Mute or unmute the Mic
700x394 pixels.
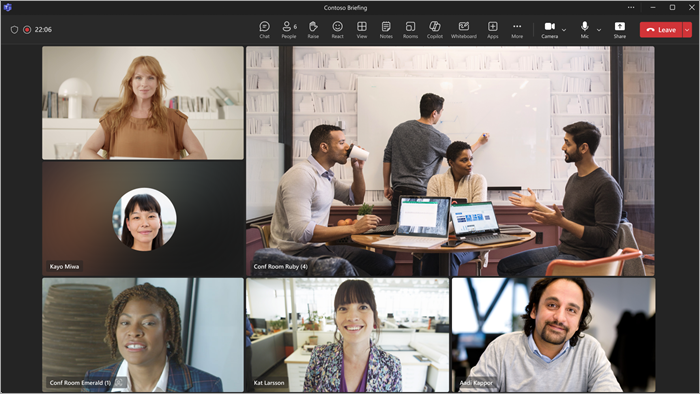click(x=584, y=30)
